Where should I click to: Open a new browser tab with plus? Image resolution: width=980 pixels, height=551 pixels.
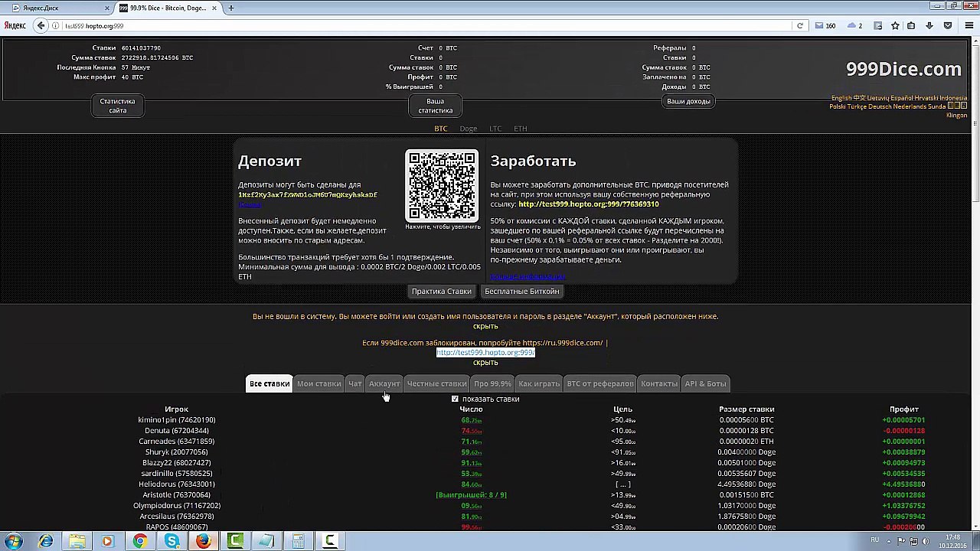[230, 8]
